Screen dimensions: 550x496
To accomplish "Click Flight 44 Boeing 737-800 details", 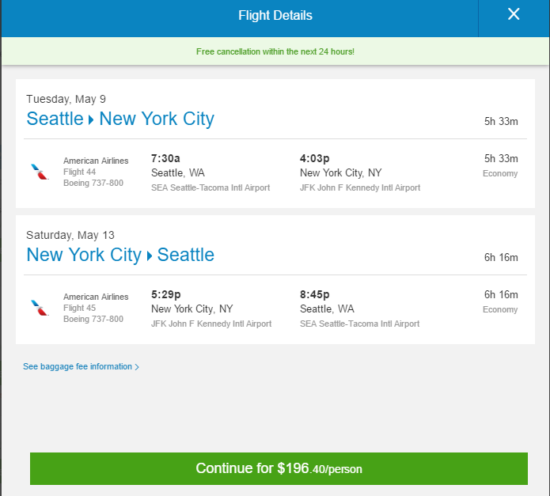I will [93, 177].
